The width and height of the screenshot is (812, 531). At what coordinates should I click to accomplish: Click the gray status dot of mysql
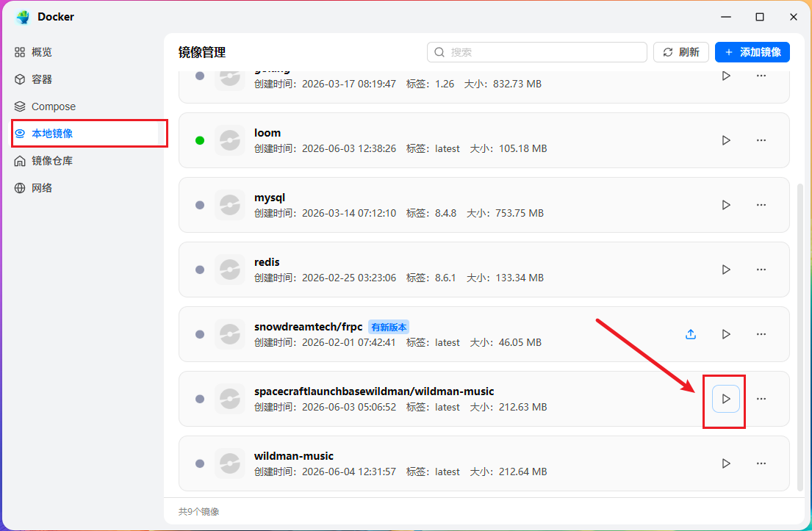click(200, 205)
